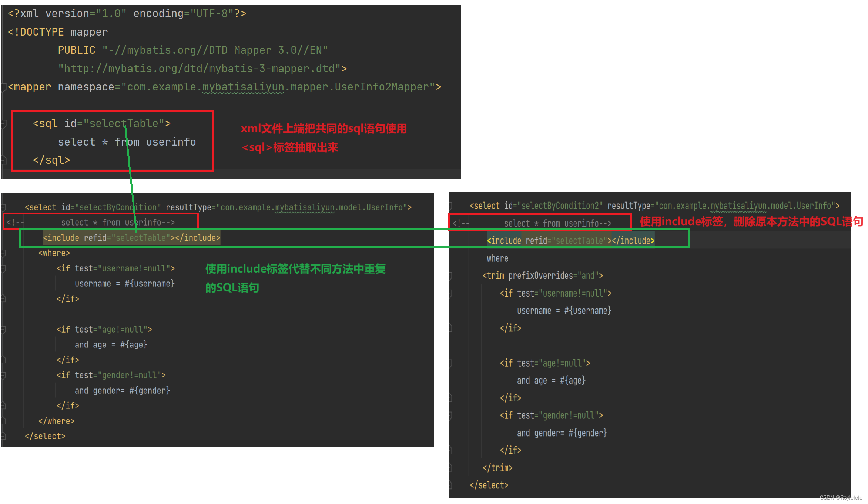Fold the where tag gutter marker
The image size is (868, 504).
point(3,253)
